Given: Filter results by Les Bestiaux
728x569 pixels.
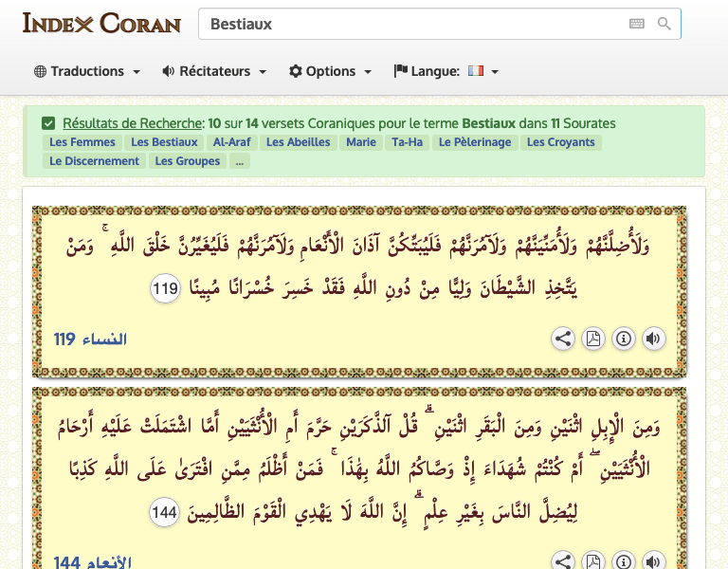Looking at the screenshot, I should [x=164, y=142].
